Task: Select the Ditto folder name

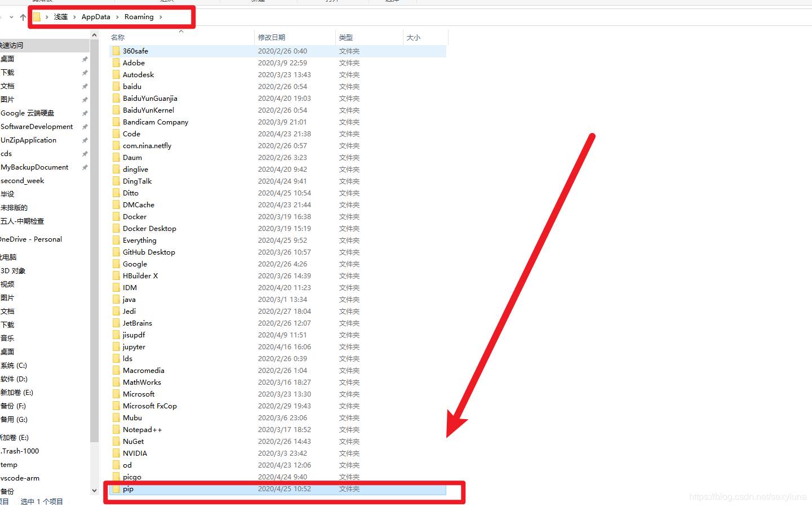Action: click(131, 193)
